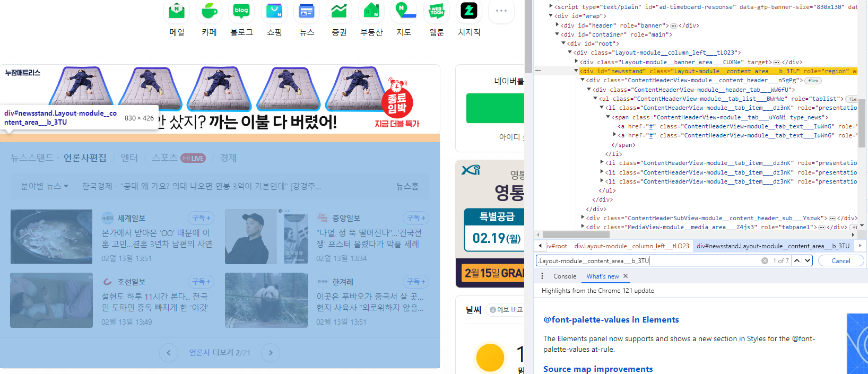
Task: Open the Naver Mail (메일) shortcut icon
Action: tap(177, 11)
